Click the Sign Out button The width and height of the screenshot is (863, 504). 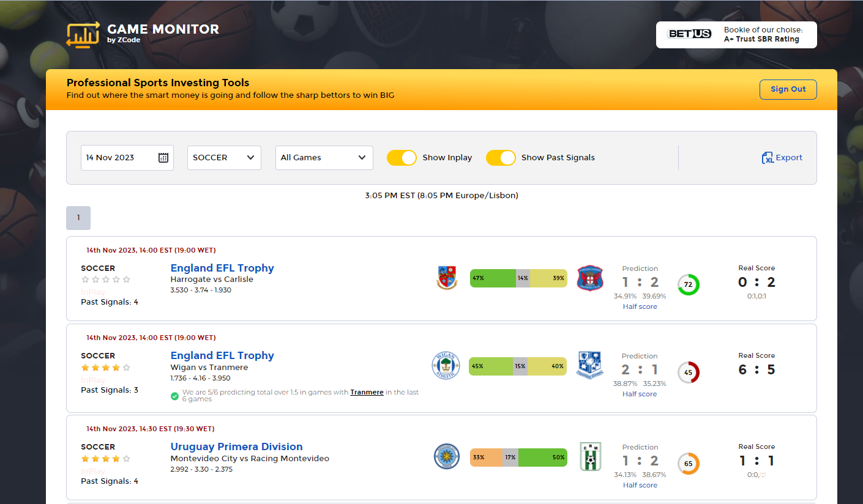point(788,89)
